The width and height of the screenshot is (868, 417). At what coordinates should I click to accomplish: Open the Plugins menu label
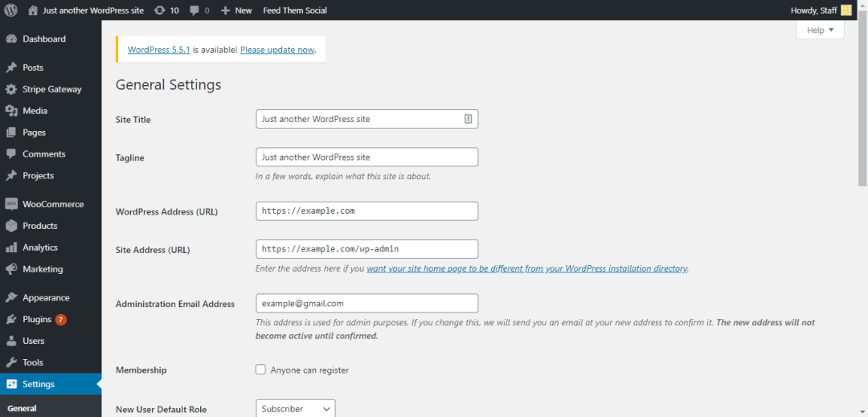tap(37, 319)
